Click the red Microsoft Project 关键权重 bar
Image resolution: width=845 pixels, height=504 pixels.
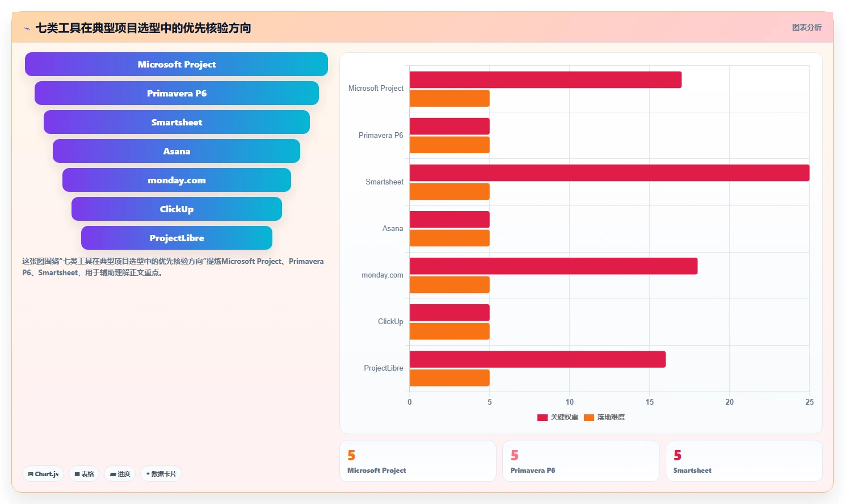[545, 80]
